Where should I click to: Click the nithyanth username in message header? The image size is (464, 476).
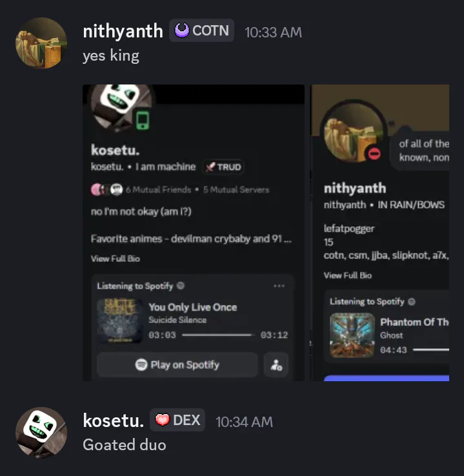coord(123,31)
